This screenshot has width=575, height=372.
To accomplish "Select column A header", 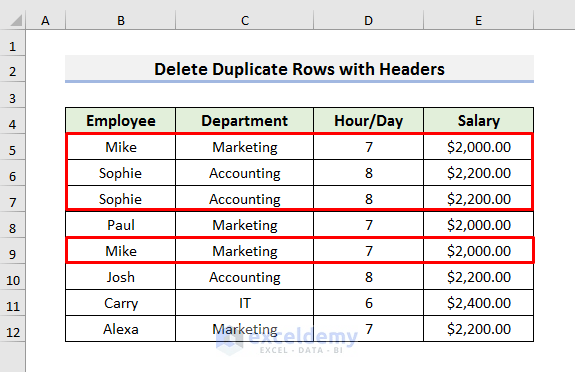I will point(45,20).
